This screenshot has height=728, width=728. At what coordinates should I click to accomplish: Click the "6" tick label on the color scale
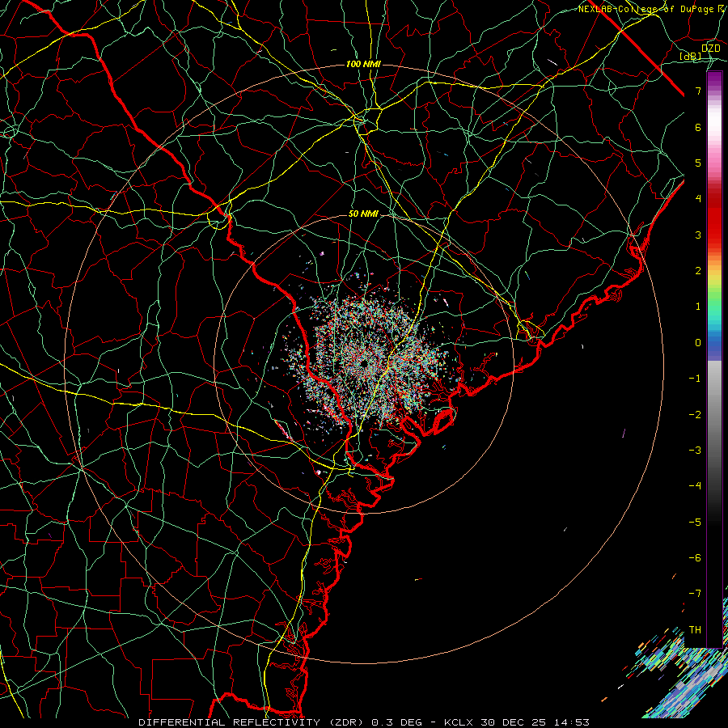tap(698, 127)
